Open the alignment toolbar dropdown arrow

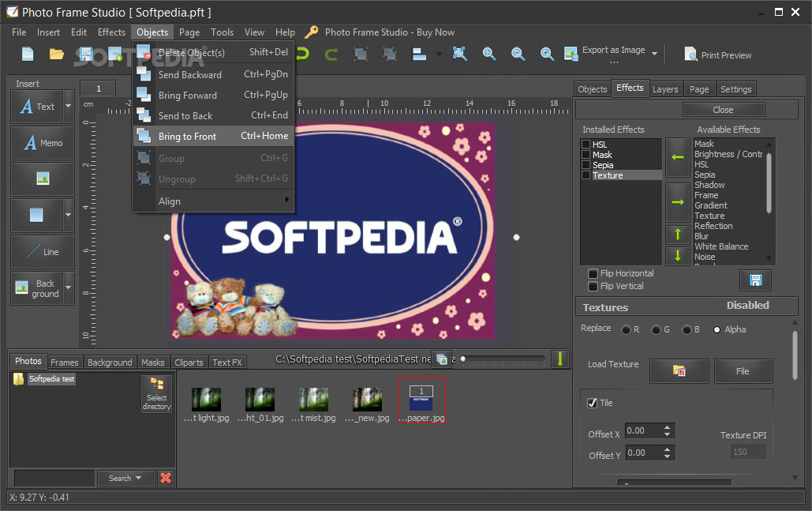(x=439, y=54)
